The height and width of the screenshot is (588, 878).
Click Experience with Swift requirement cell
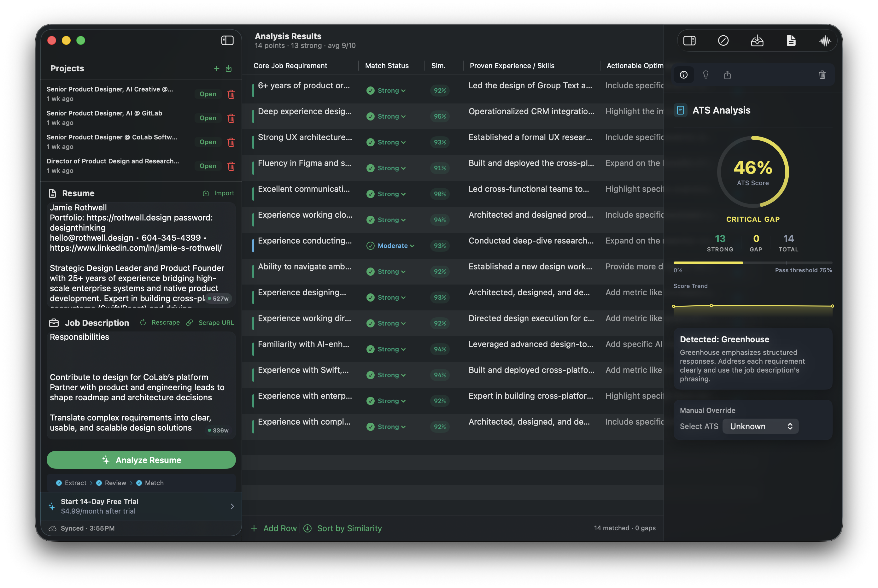tap(303, 370)
